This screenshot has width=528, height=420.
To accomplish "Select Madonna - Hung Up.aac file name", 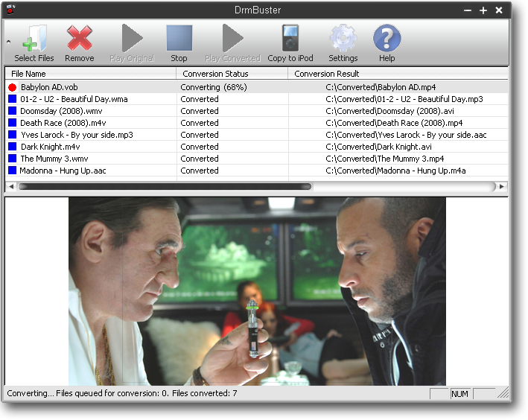I will (63, 171).
